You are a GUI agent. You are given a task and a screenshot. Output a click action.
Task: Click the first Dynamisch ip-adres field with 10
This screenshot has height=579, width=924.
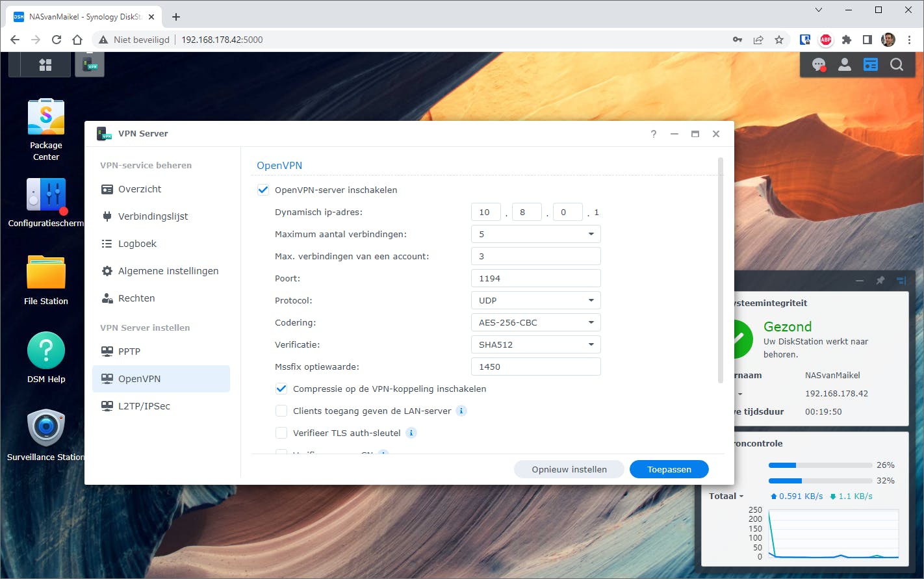click(486, 212)
